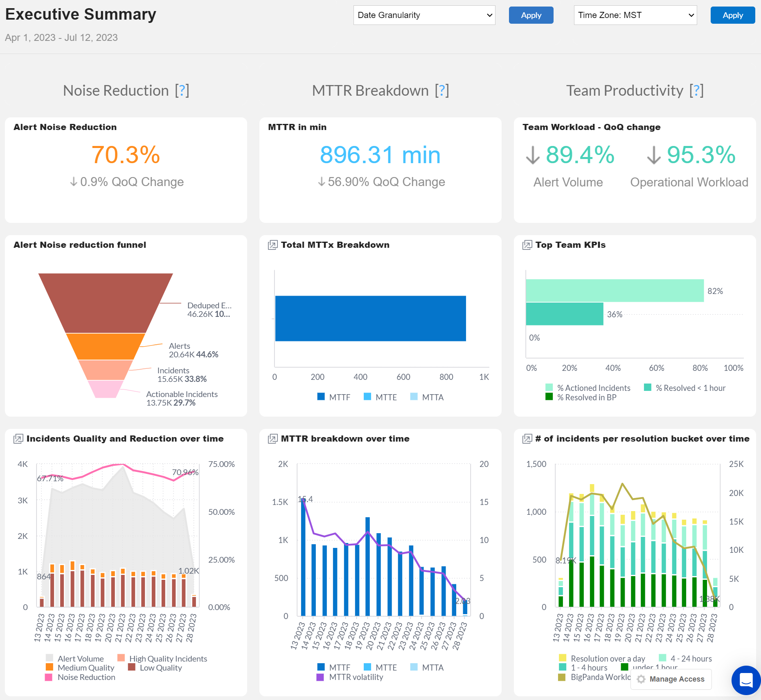Click the MTTE legend color swatch
This screenshot has width=761, height=700.
click(x=367, y=397)
